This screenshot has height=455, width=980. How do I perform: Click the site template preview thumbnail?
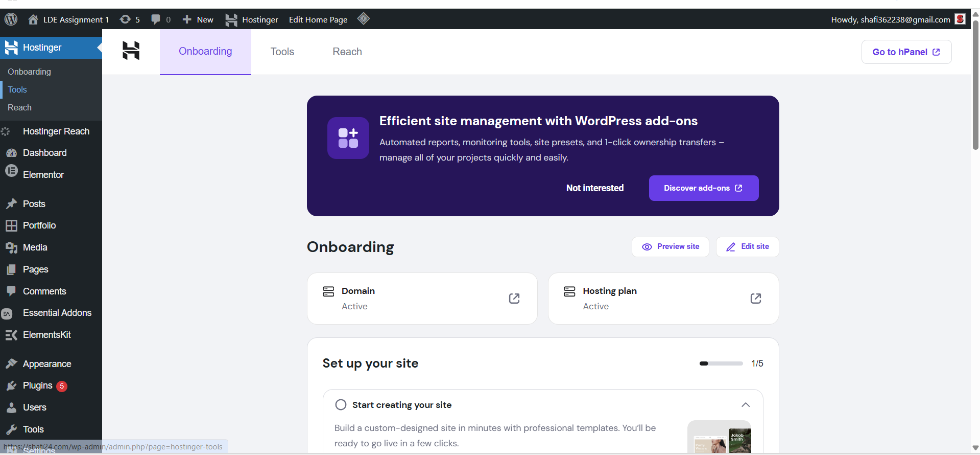[x=719, y=437]
